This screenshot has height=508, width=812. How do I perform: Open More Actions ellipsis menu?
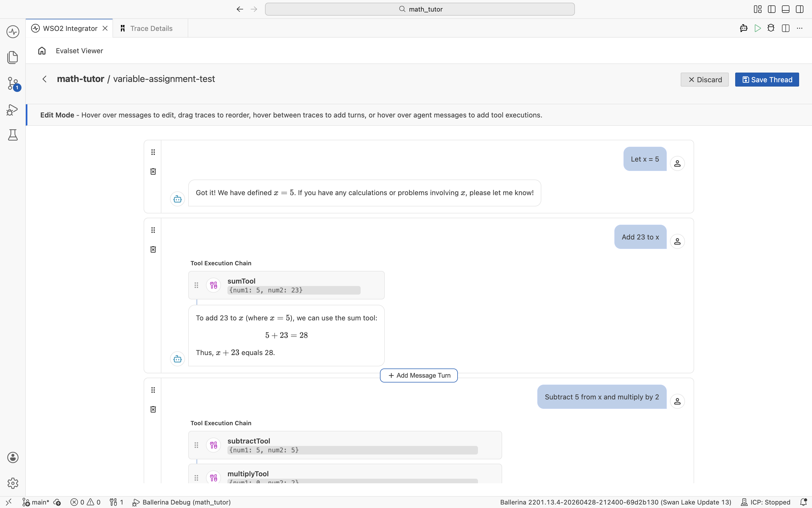800,28
